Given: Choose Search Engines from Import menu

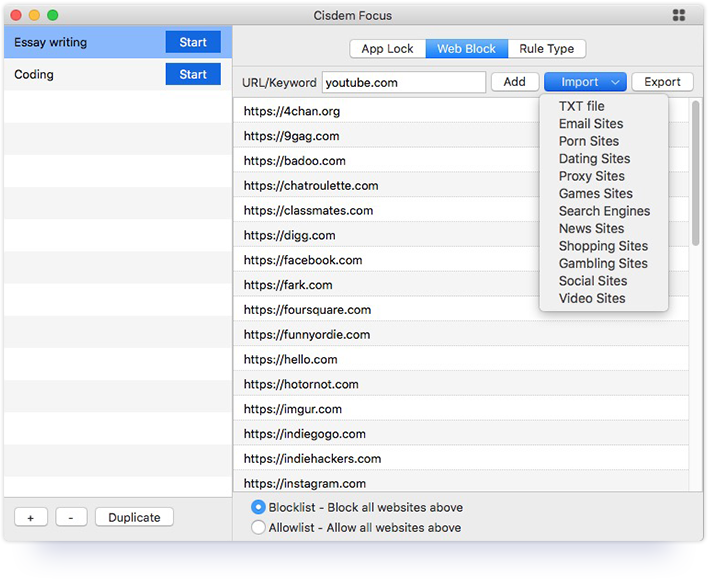Looking at the screenshot, I should tap(604, 211).
